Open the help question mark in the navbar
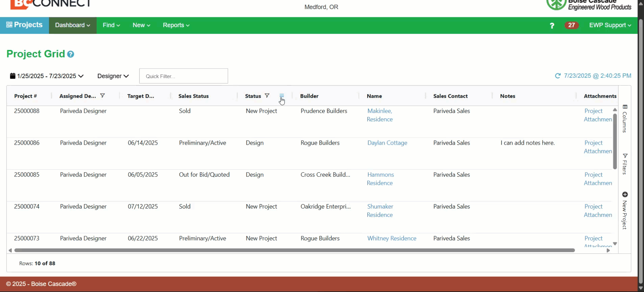Screen dimensions: 644x292 [552, 25]
